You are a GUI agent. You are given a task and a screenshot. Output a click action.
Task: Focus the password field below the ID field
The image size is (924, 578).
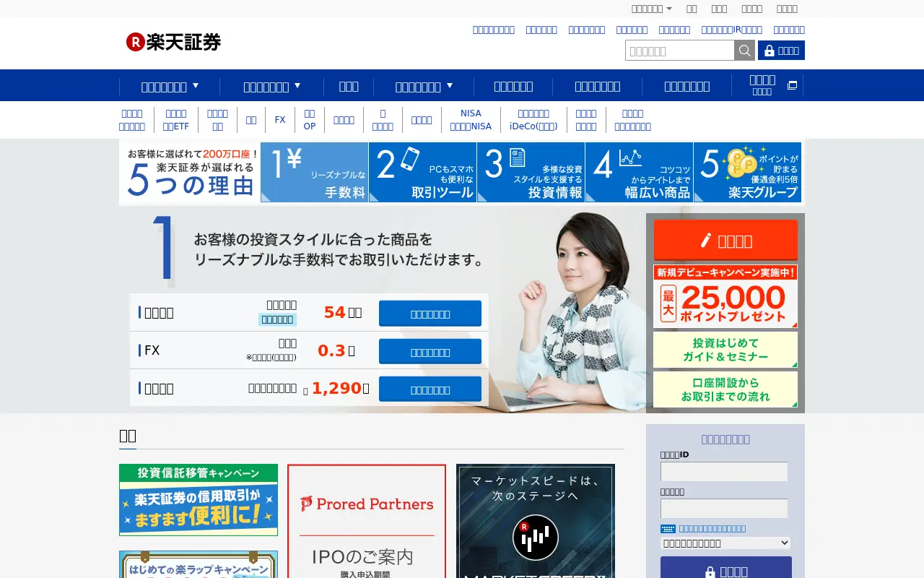(724, 509)
